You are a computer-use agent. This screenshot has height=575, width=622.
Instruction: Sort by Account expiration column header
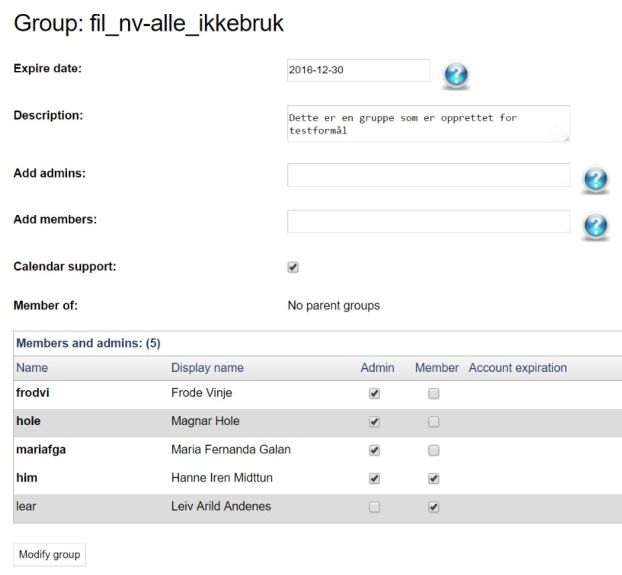518,368
